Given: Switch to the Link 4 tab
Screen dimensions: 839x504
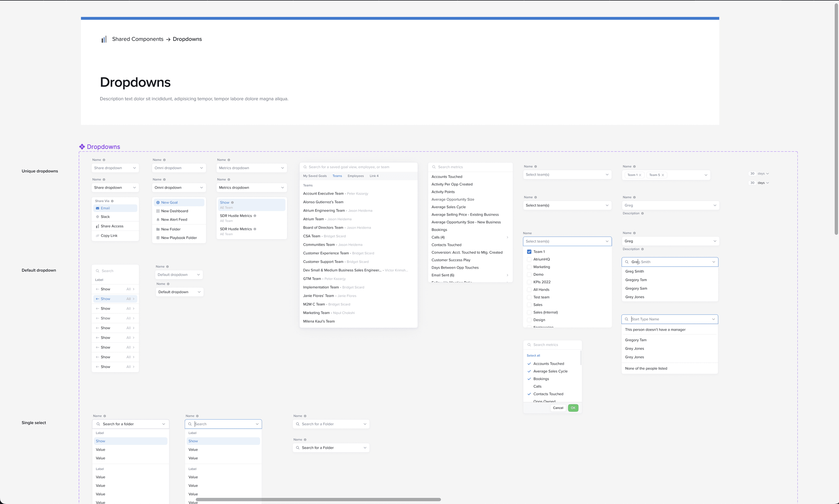Looking at the screenshot, I should tap(374, 176).
